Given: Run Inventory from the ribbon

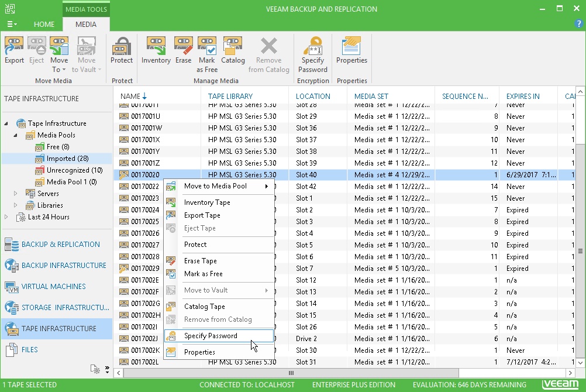Looking at the screenshot, I should click(x=156, y=50).
